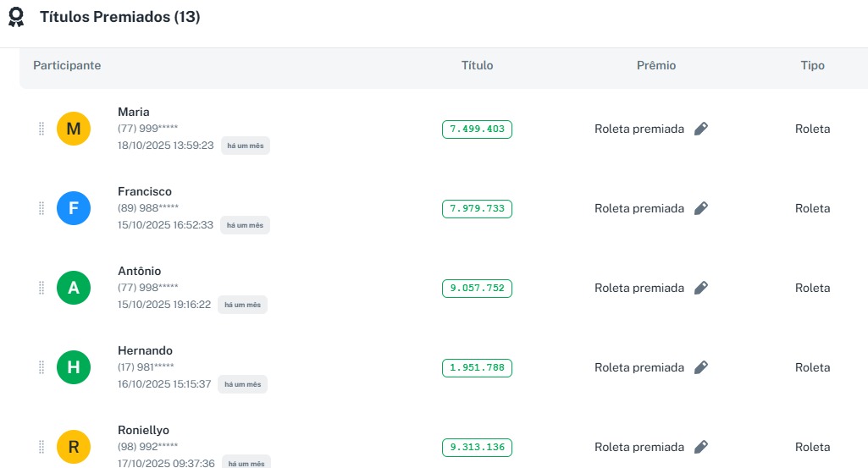Click title number badge 7.499.403
The height and width of the screenshot is (468, 868).
477,129
